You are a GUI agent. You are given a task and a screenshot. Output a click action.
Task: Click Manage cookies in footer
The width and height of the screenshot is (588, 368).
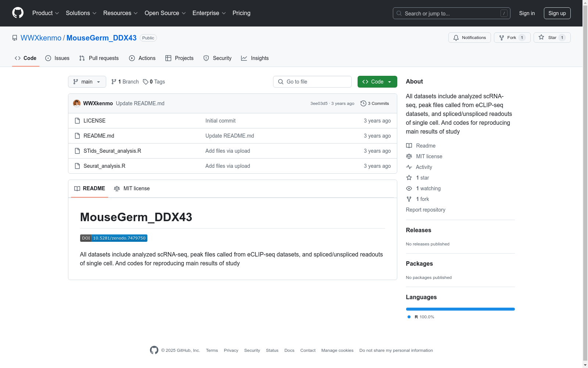337,350
